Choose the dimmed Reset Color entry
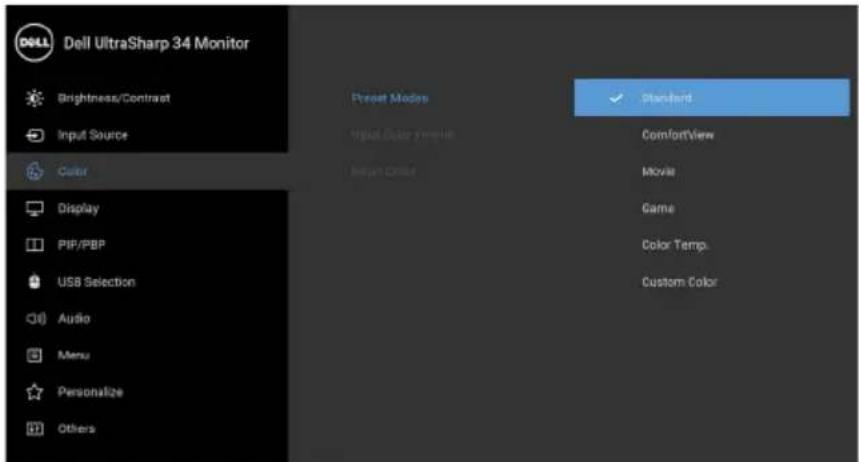 point(383,172)
